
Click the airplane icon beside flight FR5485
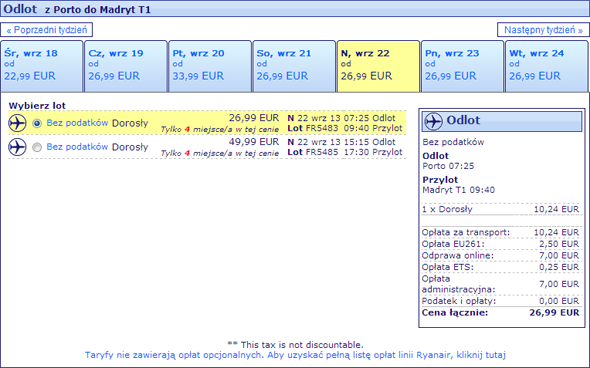tap(17, 147)
